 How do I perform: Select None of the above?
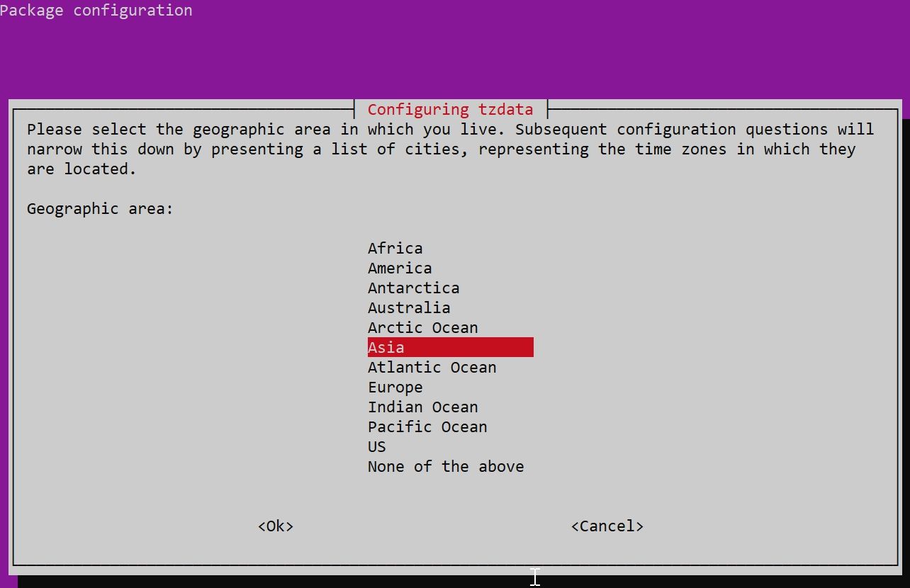click(446, 466)
